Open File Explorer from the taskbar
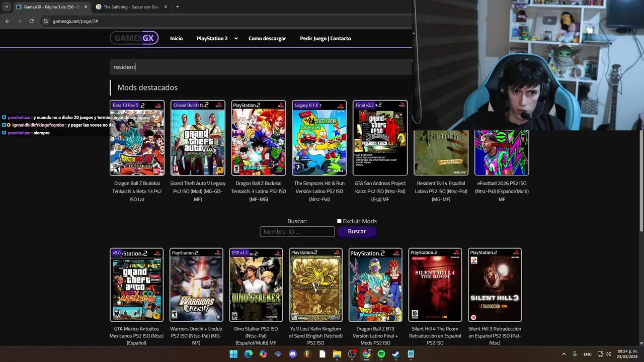The height and width of the screenshot is (362, 644). (337, 354)
